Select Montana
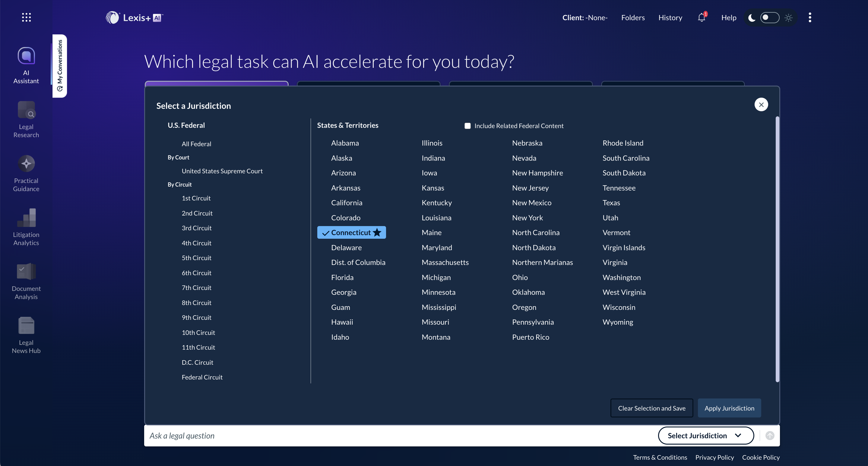 tap(436, 337)
